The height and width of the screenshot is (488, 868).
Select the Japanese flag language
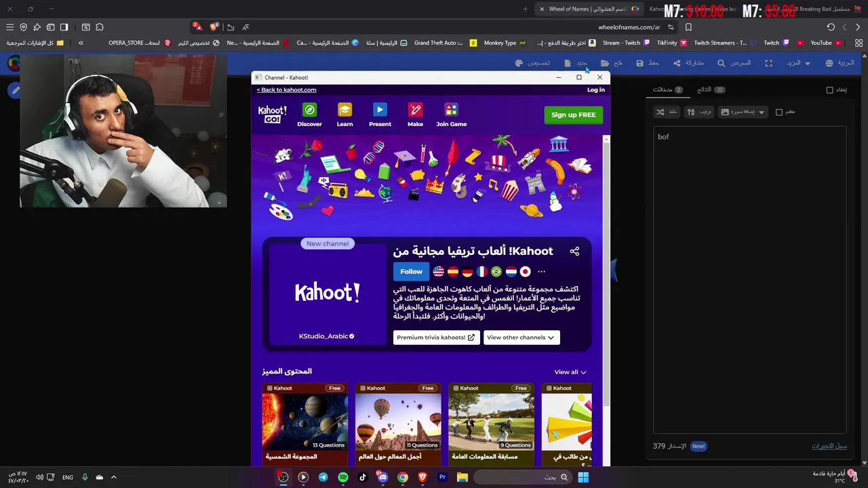click(524, 271)
